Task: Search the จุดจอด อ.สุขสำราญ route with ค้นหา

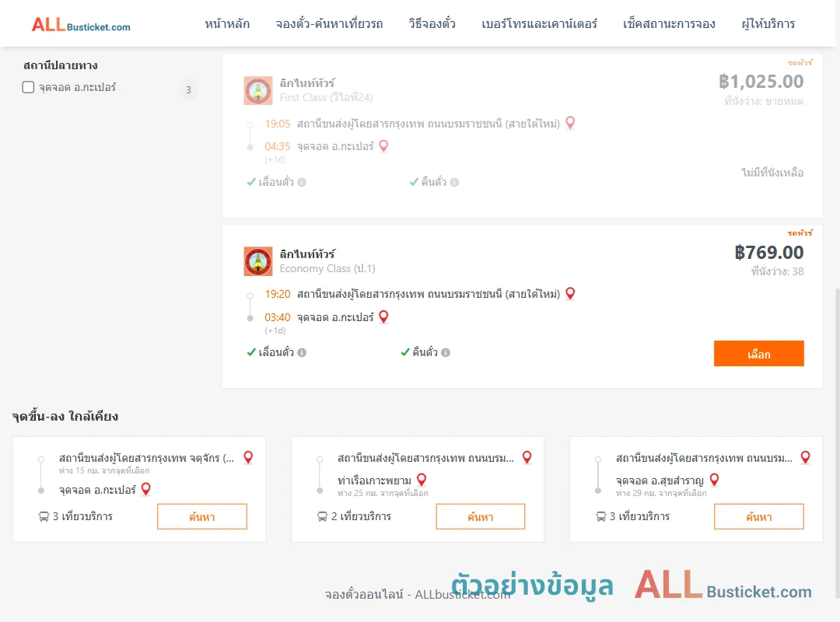Action: (758, 516)
